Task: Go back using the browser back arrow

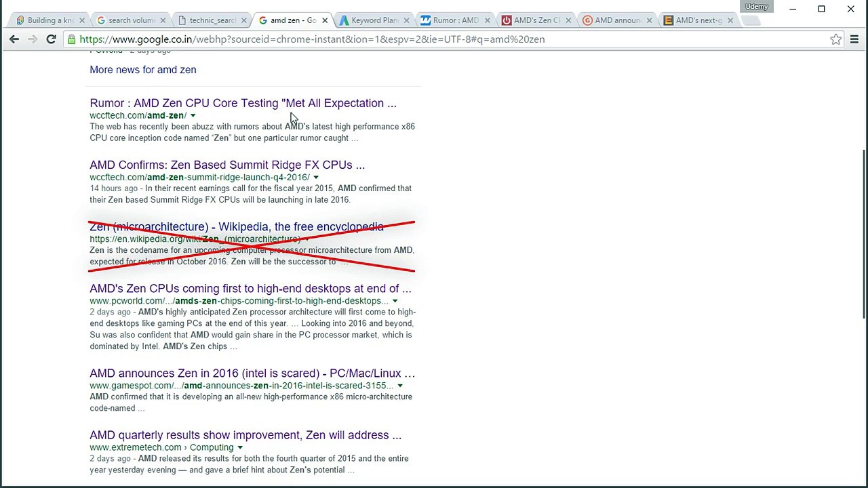Action: (x=14, y=39)
